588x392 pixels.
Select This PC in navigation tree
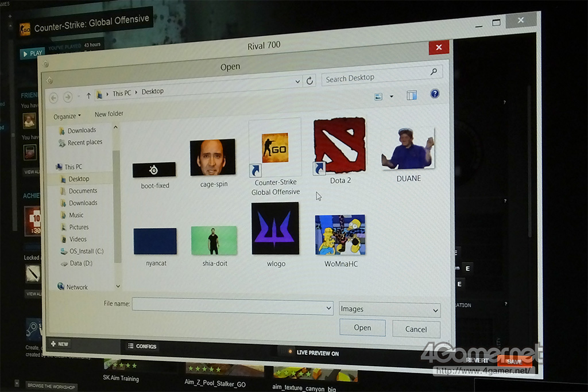(69, 167)
